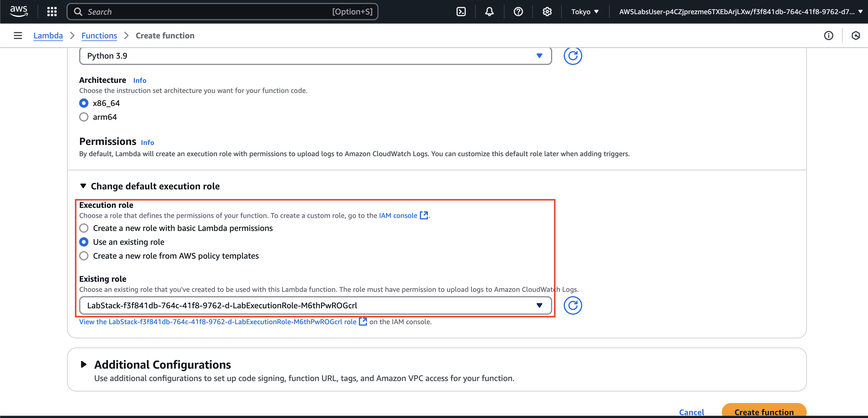Open AWS CloudShell terminal icon
Viewport: 868px width, 418px height.
tap(461, 12)
